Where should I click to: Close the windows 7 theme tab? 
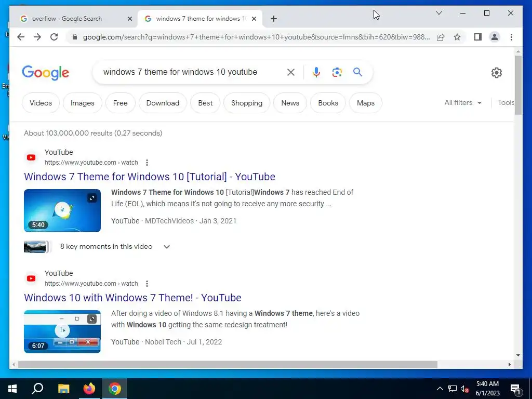pos(254,19)
